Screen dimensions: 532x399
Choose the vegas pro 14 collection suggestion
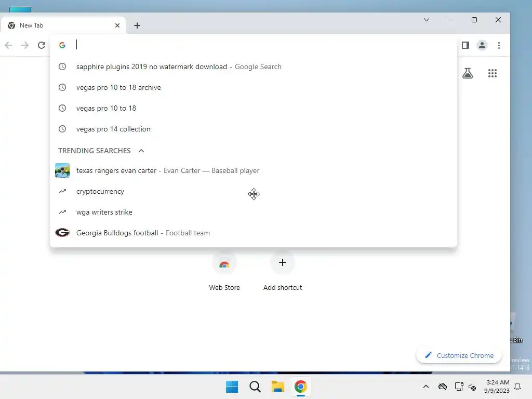254,129
